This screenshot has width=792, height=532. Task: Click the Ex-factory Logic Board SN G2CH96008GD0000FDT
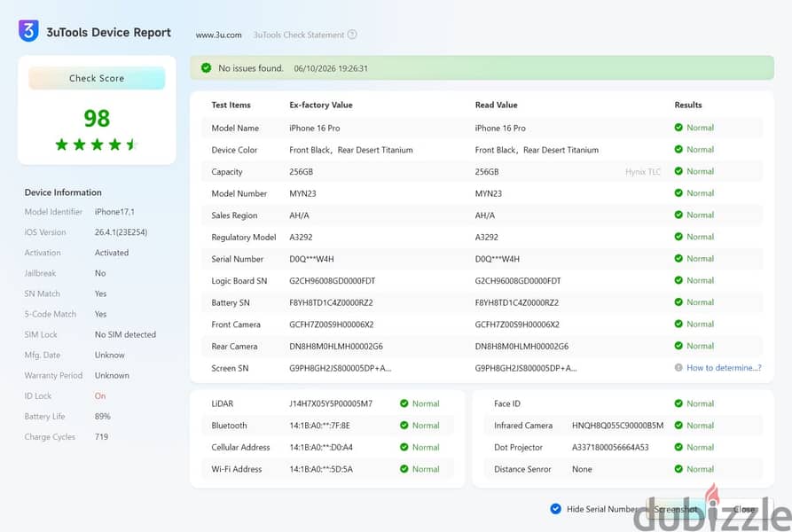click(333, 281)
